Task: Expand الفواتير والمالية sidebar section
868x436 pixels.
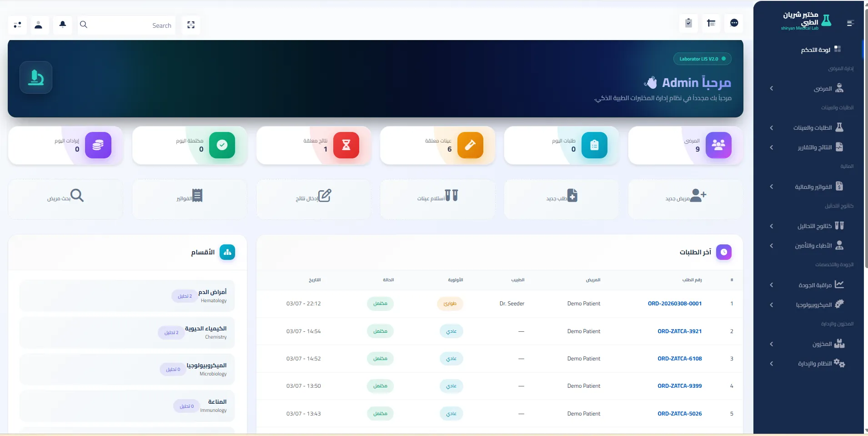Action: pos(814,187)
